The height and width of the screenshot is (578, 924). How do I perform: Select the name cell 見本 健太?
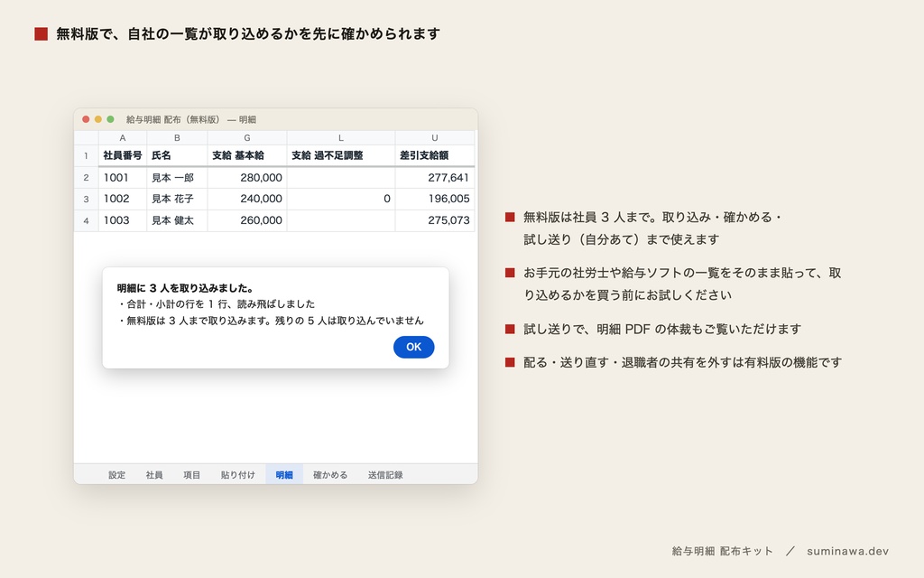(x=177, y=220)
